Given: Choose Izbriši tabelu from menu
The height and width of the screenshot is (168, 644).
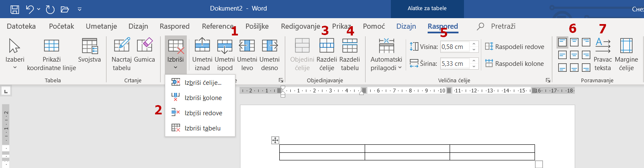Looking at the screenshot, I should (200, 128).
